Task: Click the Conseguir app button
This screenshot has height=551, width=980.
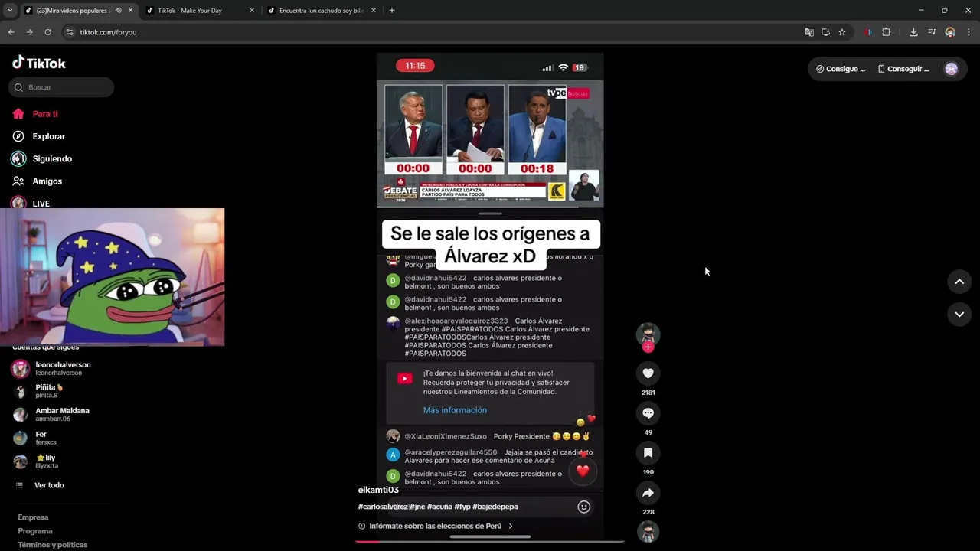Action: (x=903, y=69)
